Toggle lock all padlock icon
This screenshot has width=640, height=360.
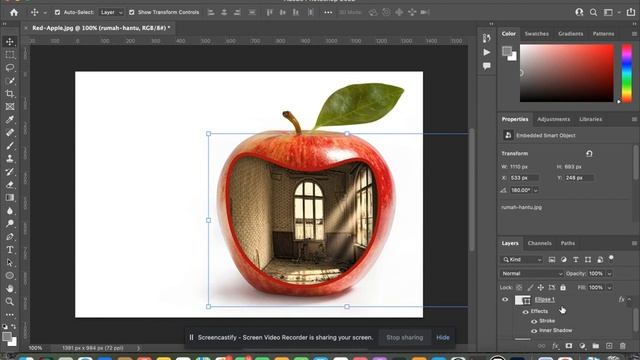(x=563, y=287)
